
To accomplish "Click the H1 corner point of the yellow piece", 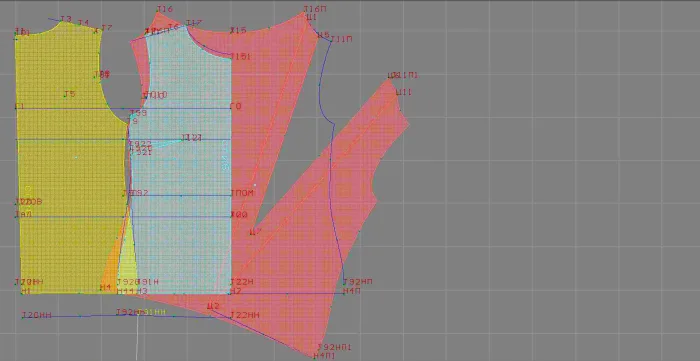I will pyautogui.click(x=25, y=291).
